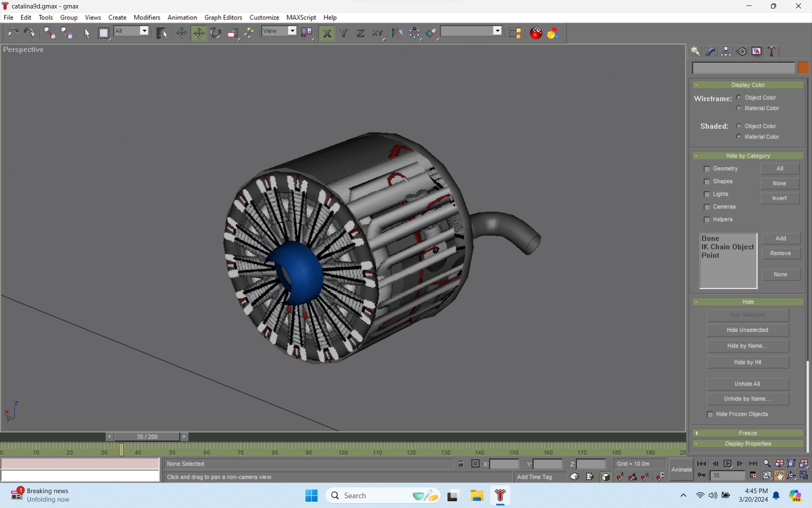812x508 pixels.
Task: Select Wireframe Material Color radio button
Action: point(738,108)
